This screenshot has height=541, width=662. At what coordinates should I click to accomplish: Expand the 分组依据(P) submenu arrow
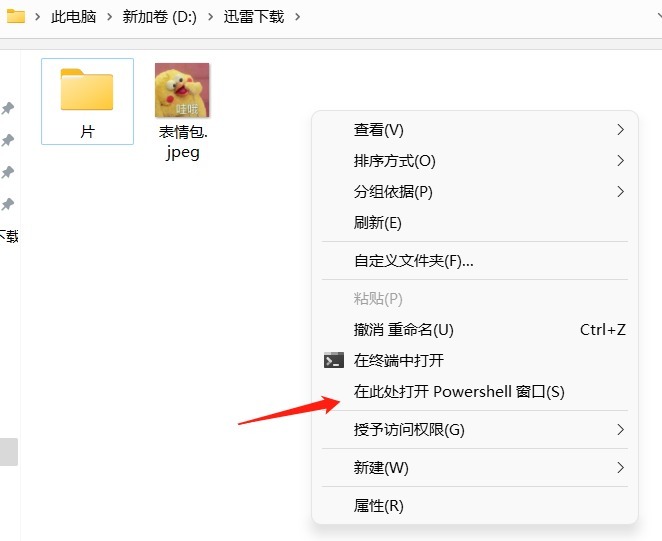coord(620,192)
